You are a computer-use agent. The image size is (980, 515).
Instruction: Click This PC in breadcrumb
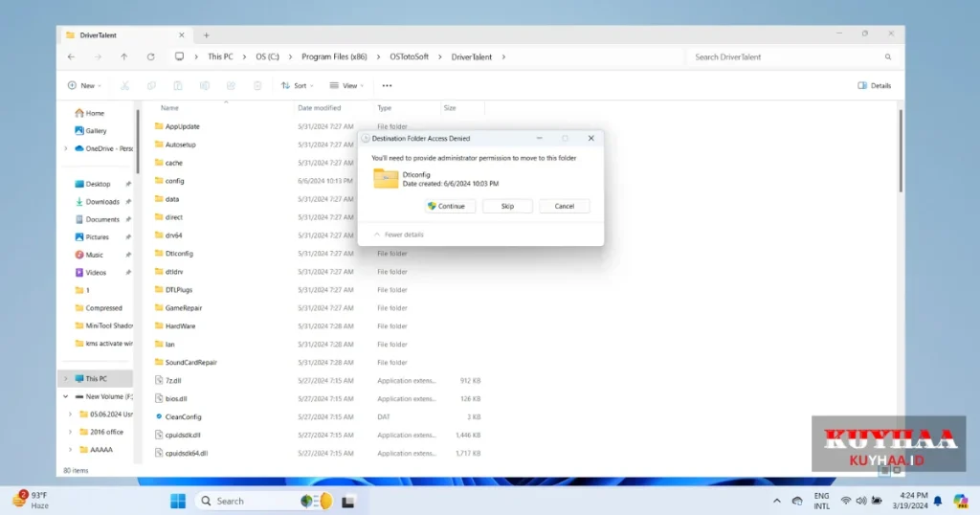pos(220,56)
